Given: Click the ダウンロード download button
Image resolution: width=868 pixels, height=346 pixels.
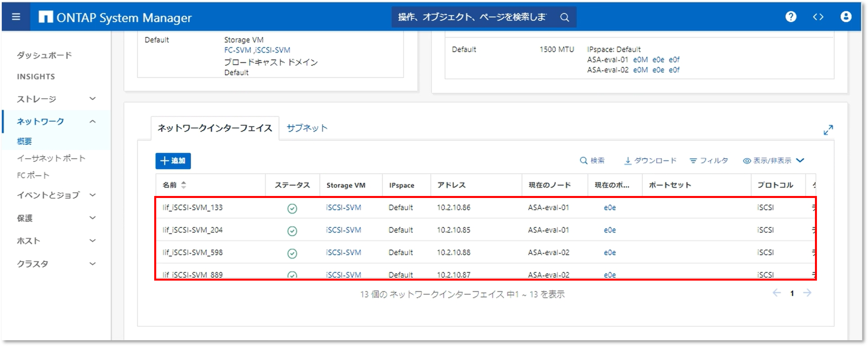Looking at the screenshot, I should (x=650, y=161).
